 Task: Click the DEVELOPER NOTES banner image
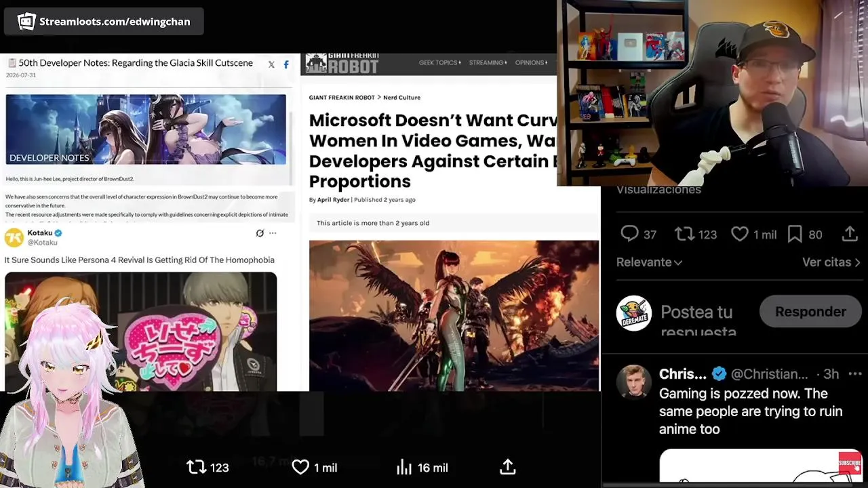click(x=146, y=129)
